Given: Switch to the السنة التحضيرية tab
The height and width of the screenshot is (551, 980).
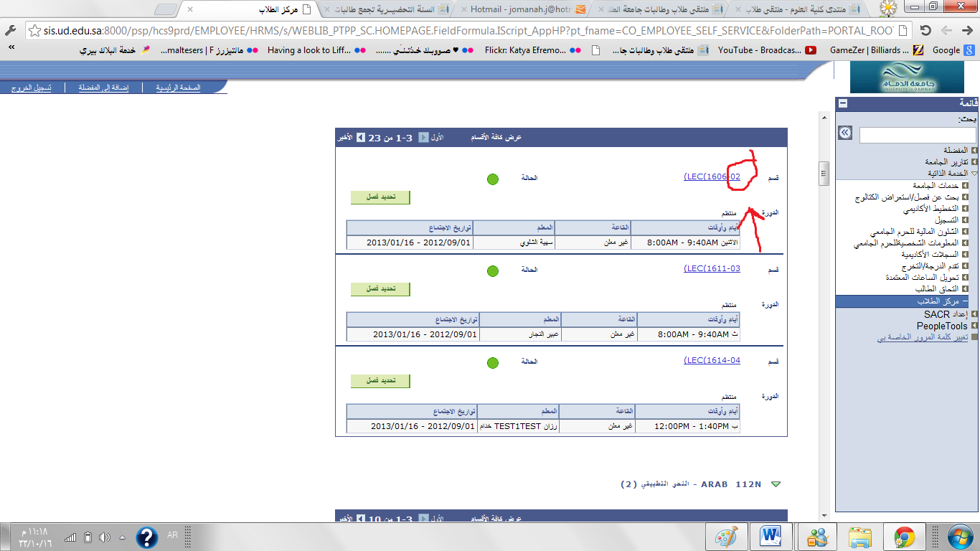Looking at the screenshot, I should [x=387, y=9].
